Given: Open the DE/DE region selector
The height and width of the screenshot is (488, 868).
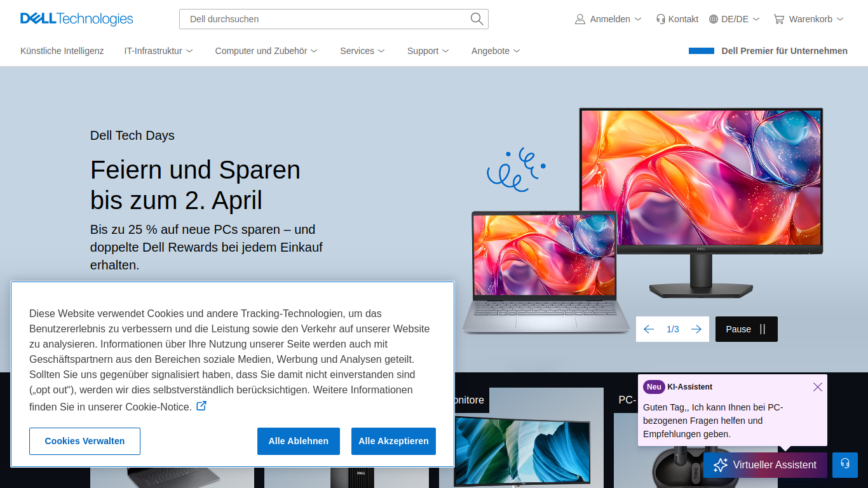Looking at the screenshot, I should [735, 19].
